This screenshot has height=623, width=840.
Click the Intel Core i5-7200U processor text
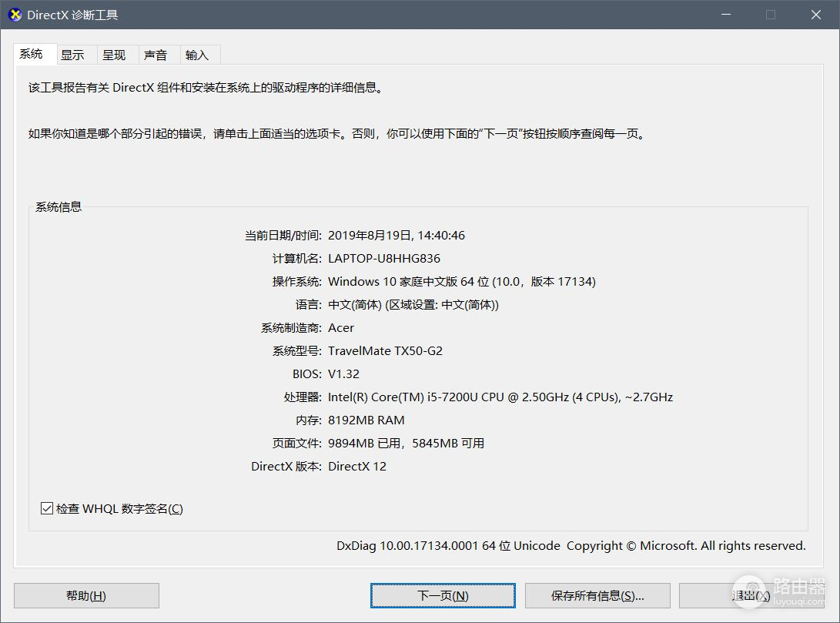coord(500,397)
